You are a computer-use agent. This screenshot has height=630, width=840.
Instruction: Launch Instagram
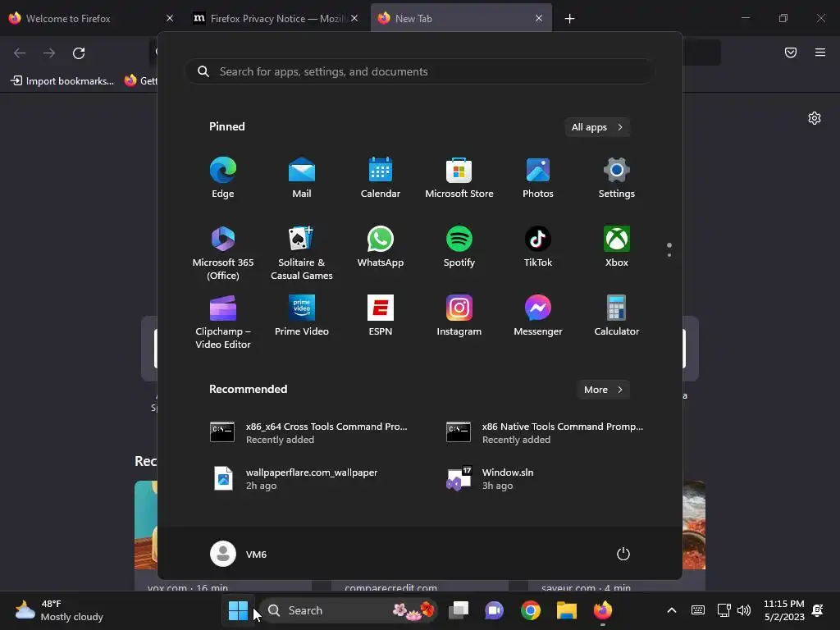coord(459,316)
